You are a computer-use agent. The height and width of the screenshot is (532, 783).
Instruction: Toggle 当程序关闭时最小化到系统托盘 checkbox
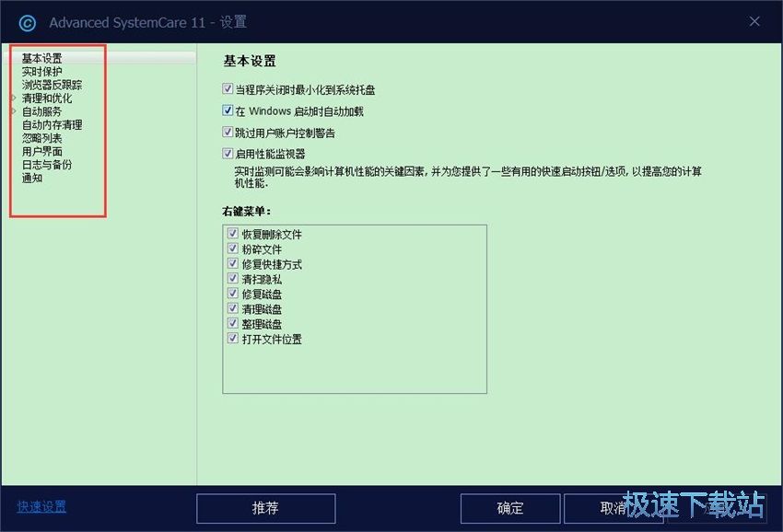(228, 89)
